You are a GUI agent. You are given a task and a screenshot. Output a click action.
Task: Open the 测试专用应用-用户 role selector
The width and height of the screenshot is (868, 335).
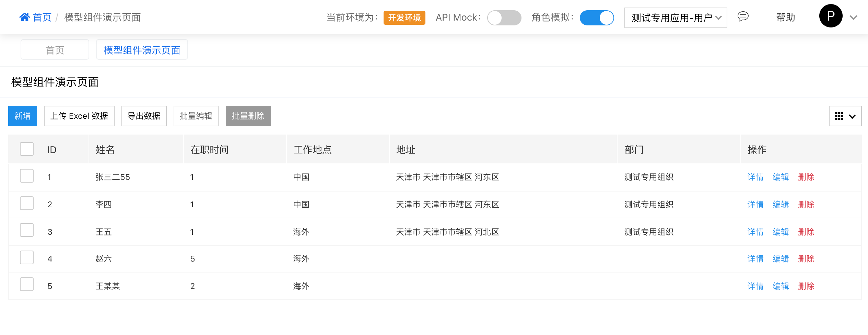click(x=676, y=18)
